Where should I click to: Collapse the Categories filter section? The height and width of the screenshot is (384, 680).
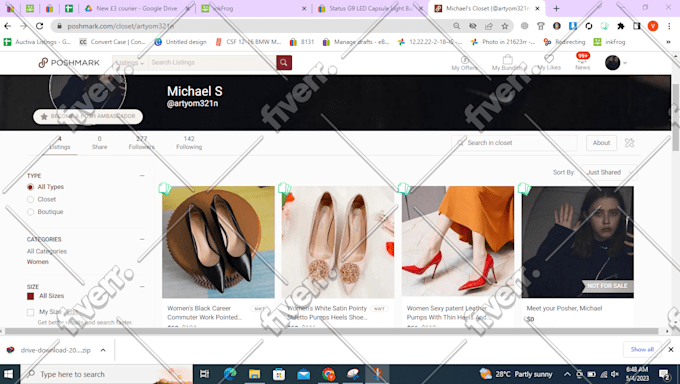142,240
